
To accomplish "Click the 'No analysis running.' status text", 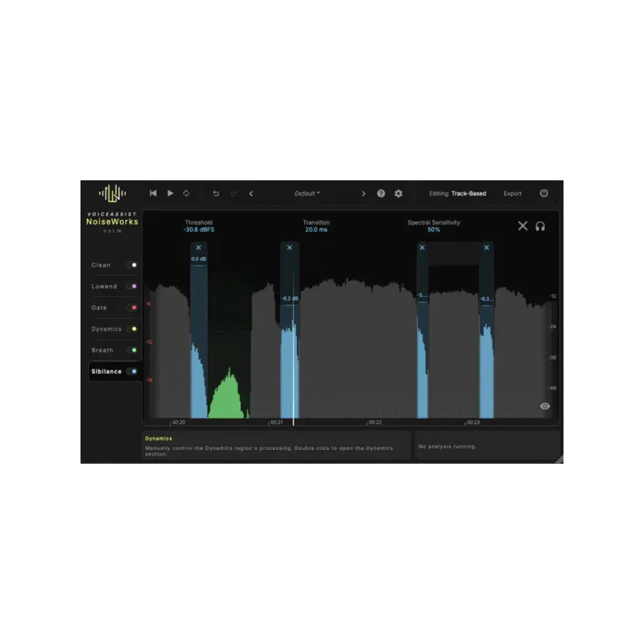I will (448, 447).
